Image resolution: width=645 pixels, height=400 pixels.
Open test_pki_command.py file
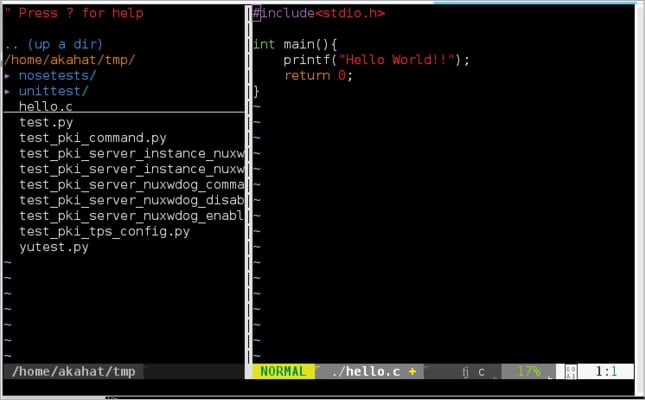pyautogui.click(x=93, y=138)
